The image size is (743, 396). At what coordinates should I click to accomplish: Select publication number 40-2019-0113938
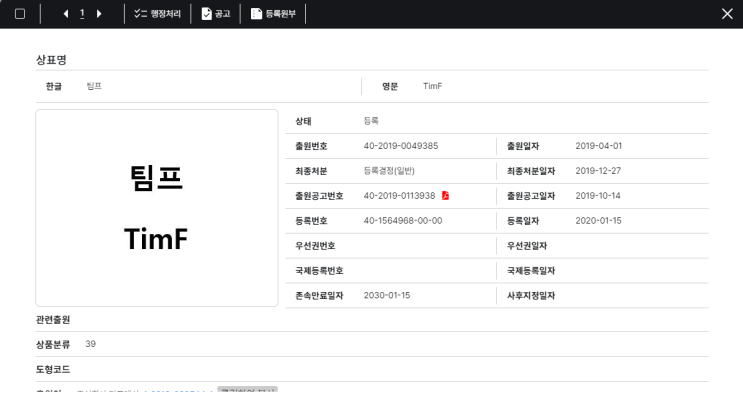399,196
